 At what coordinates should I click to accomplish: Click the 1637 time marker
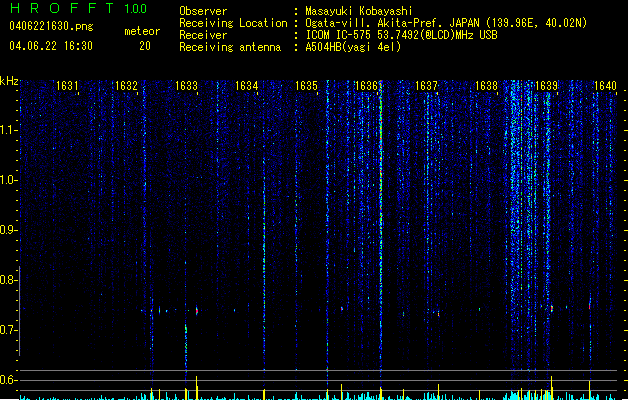426,86
